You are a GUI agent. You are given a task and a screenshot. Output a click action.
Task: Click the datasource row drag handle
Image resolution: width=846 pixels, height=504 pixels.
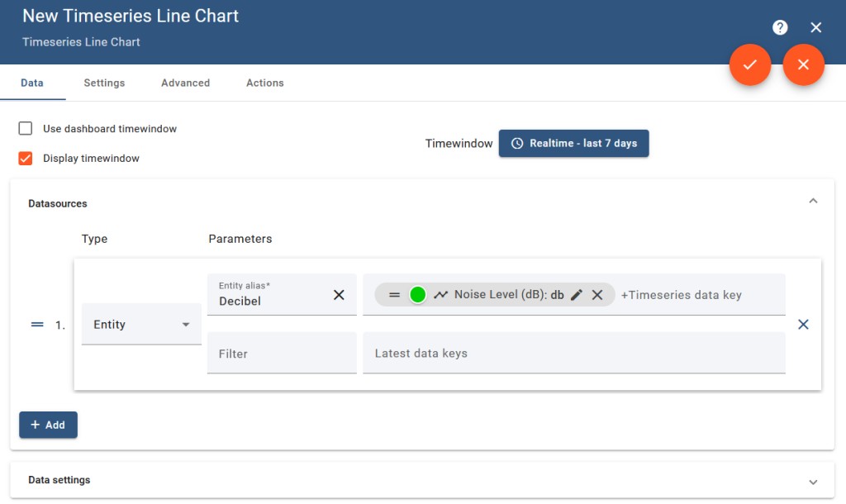[x=37, y=325]
